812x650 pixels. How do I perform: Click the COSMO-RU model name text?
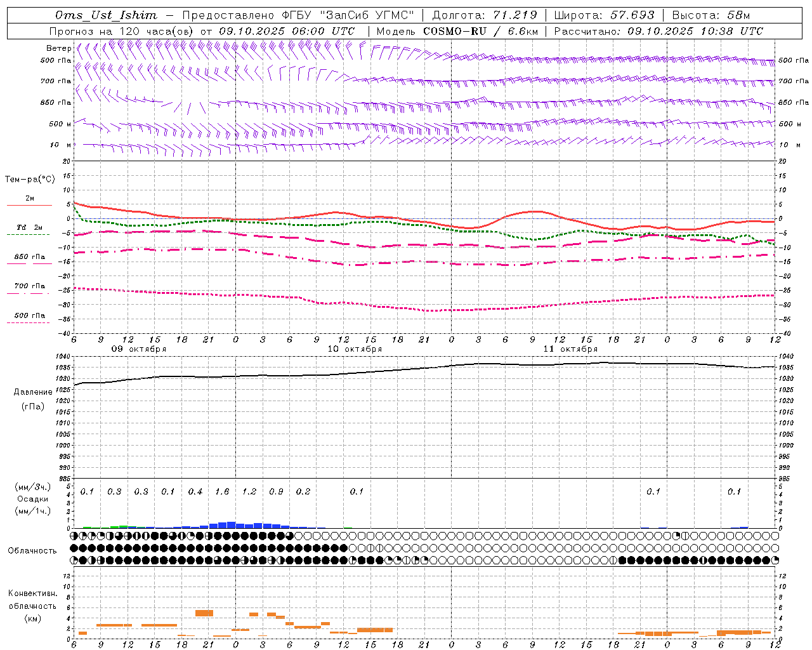pos(454,31)
